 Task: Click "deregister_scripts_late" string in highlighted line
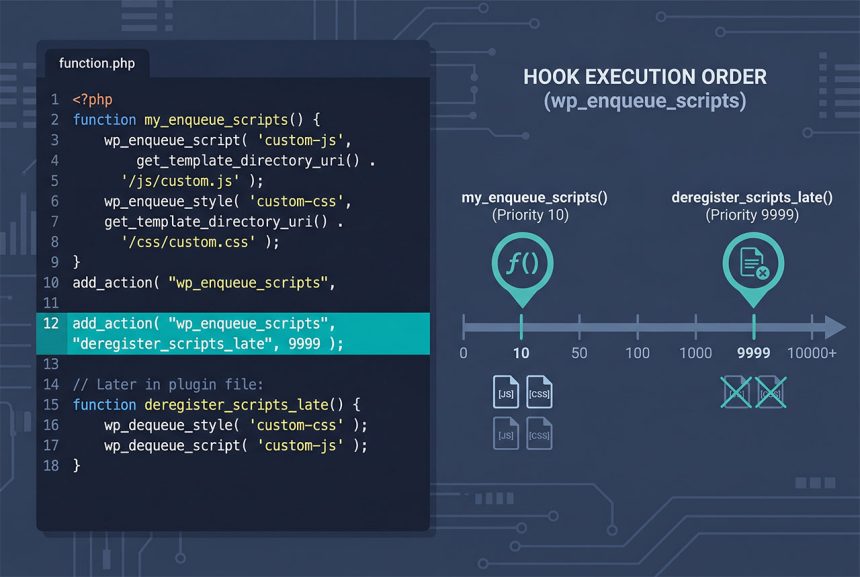[x=172, y=343]
